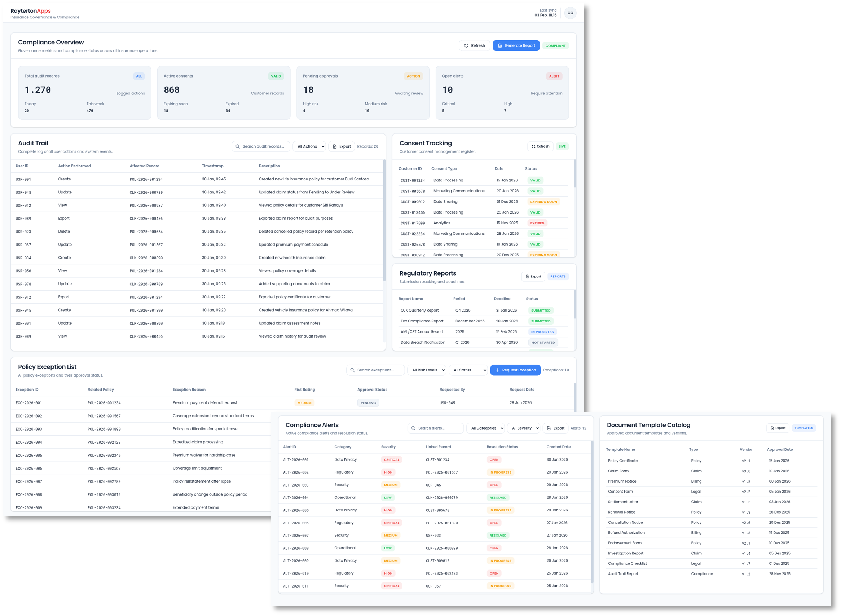Click the export icon in Audit Trail
The height and width of the screenshot is (616, 841).
335,146
